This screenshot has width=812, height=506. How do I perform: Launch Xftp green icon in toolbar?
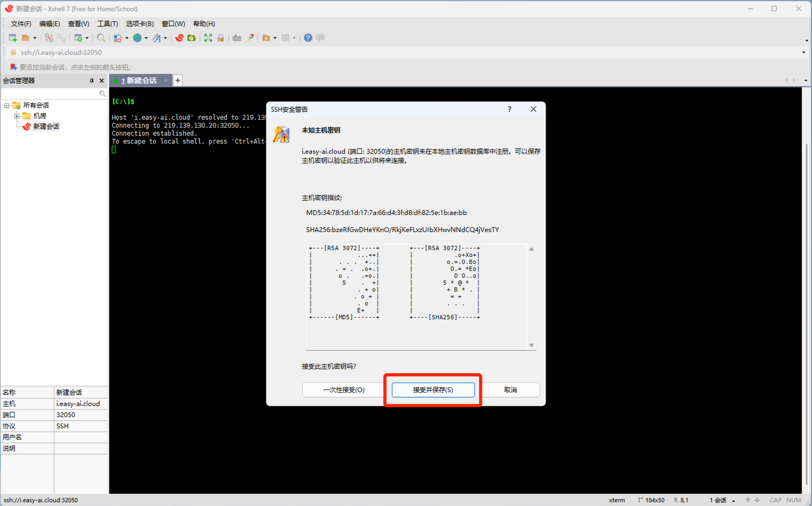pyautogui.click(x=191, y=38)
